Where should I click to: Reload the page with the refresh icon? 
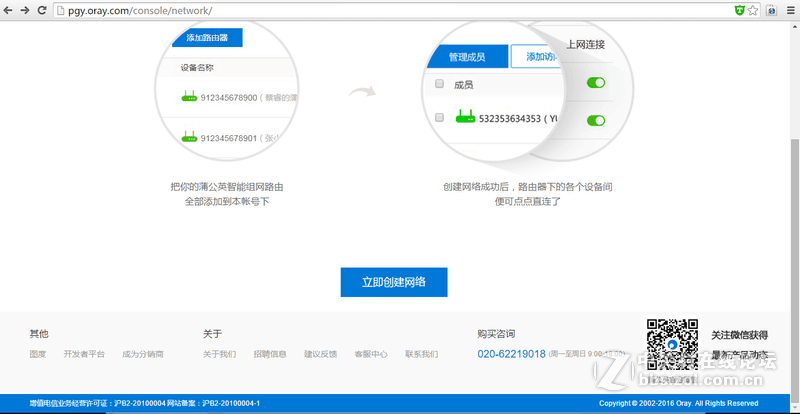pyautogui.click(x=42, y=10)
